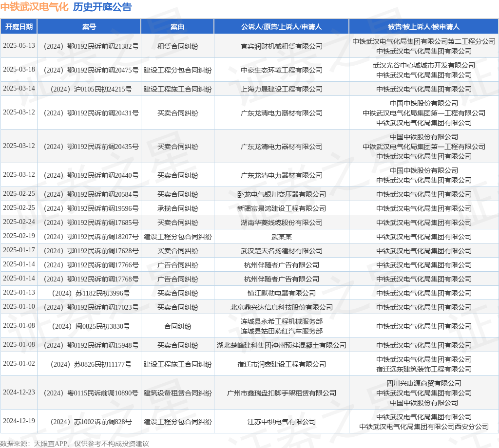The width and height of the screenshot is (499, 448).
Task: Click plaintiff 广州市鑫瑞盘扣脚手架租赁有限公司
Action: [281, 393]
